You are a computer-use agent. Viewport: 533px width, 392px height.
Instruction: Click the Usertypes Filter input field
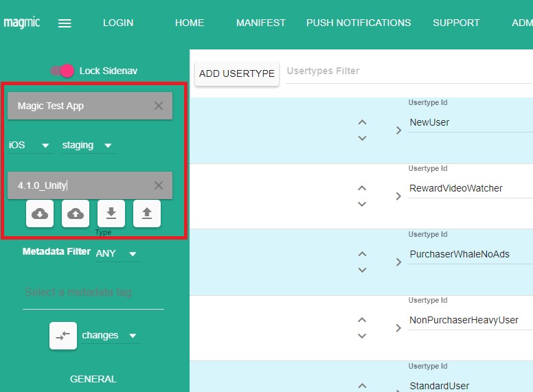405,71
